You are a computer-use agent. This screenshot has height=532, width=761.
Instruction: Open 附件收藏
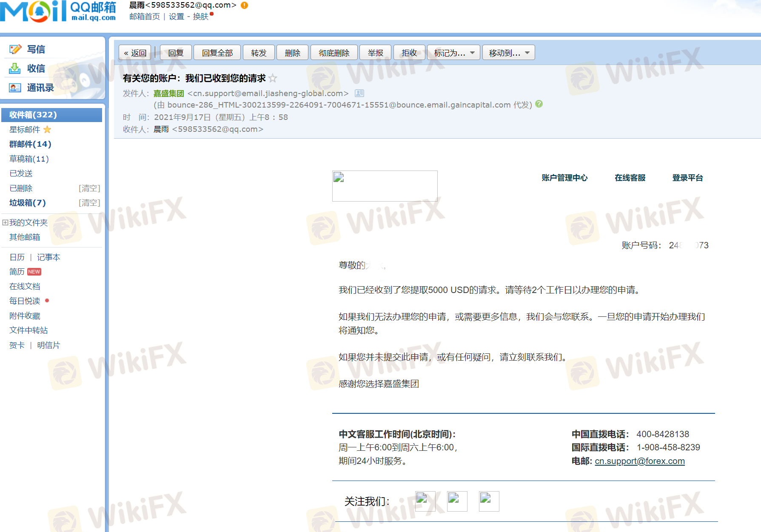click(25, 316)
